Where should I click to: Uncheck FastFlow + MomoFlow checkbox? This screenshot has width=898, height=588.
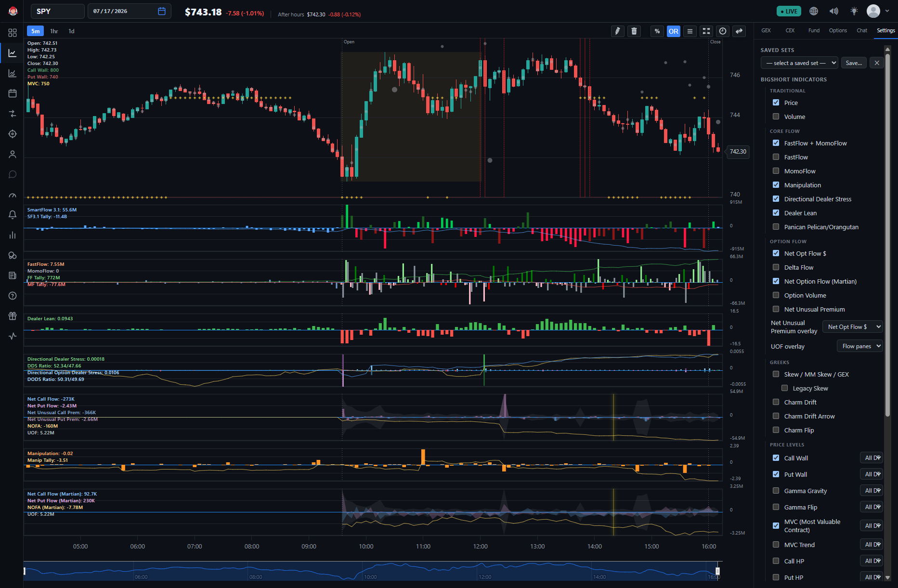776,143
